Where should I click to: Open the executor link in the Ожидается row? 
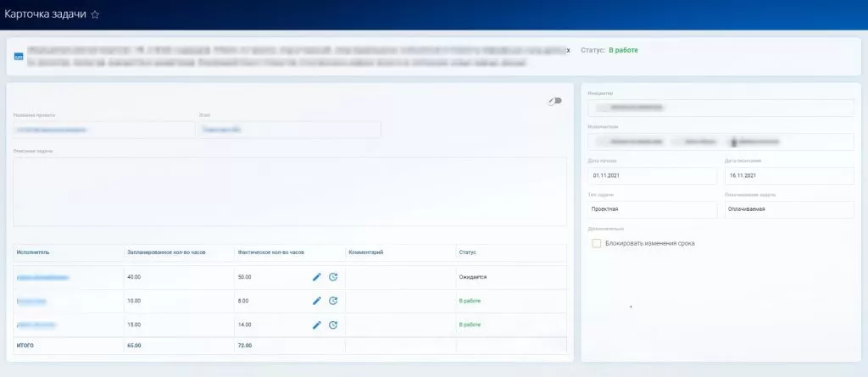pos(42,277)
